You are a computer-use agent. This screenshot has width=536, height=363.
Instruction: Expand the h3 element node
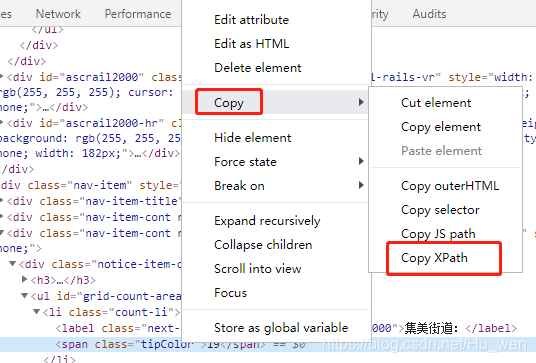pos(24,279)
